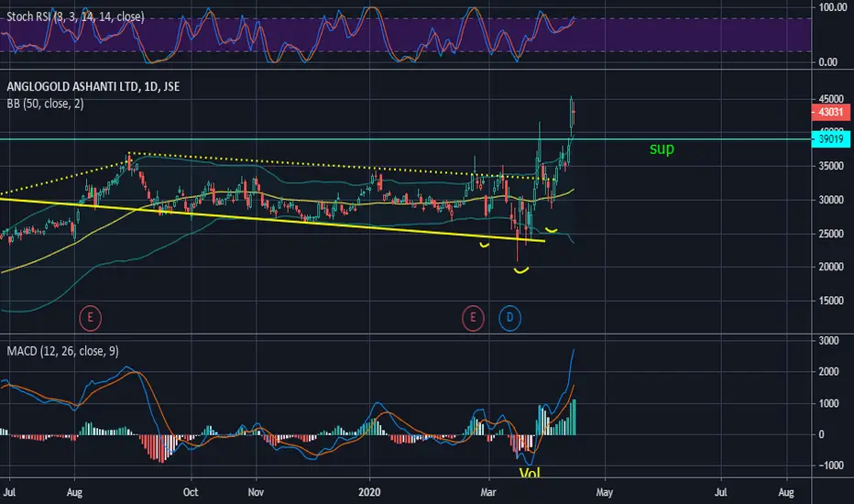Click the Mar label on time axis
The image size is (854, 504).
point(488,492)
